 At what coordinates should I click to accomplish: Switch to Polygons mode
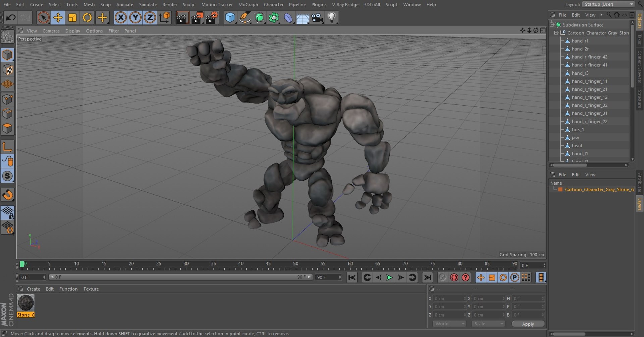(x=7, y=128)
